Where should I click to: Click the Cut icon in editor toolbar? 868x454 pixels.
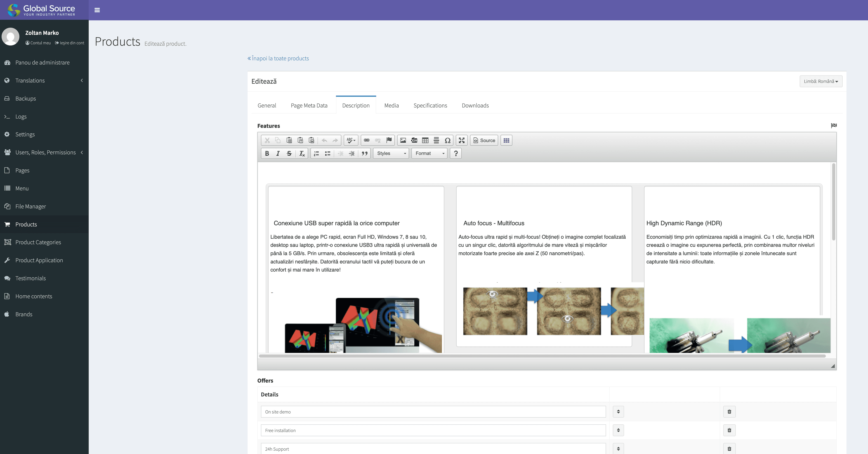click(267, 140)
